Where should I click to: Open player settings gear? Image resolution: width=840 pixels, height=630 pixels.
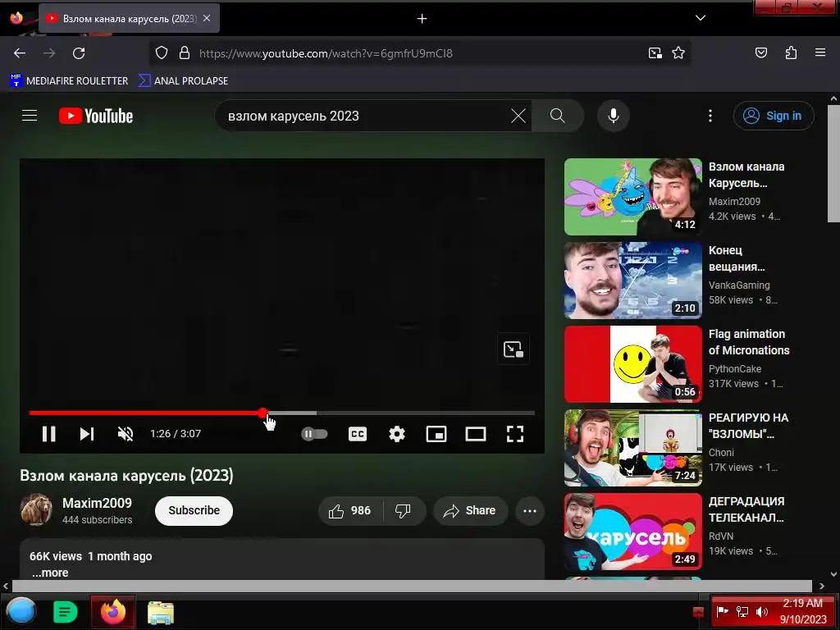397,434
